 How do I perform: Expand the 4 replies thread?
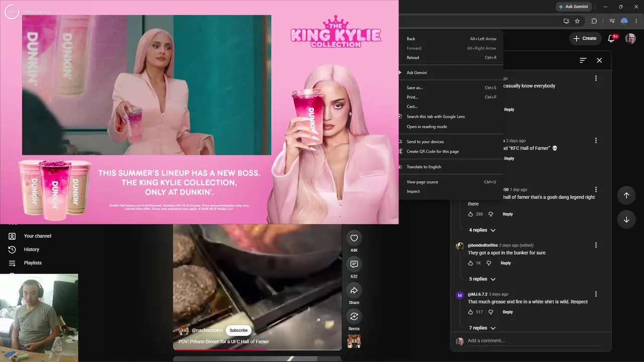482,230
